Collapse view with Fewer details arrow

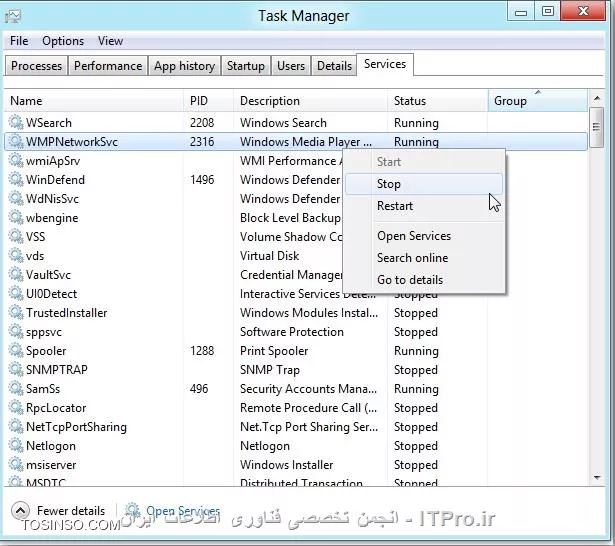(x=20, y=511)
